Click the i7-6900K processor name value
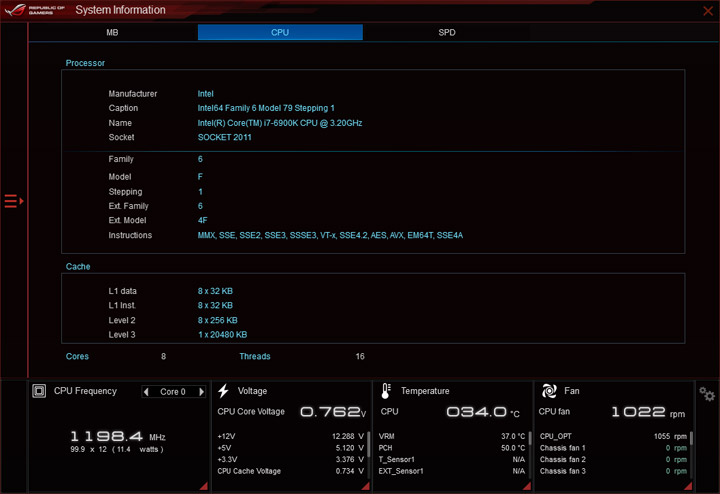 (x=280, y=123)
